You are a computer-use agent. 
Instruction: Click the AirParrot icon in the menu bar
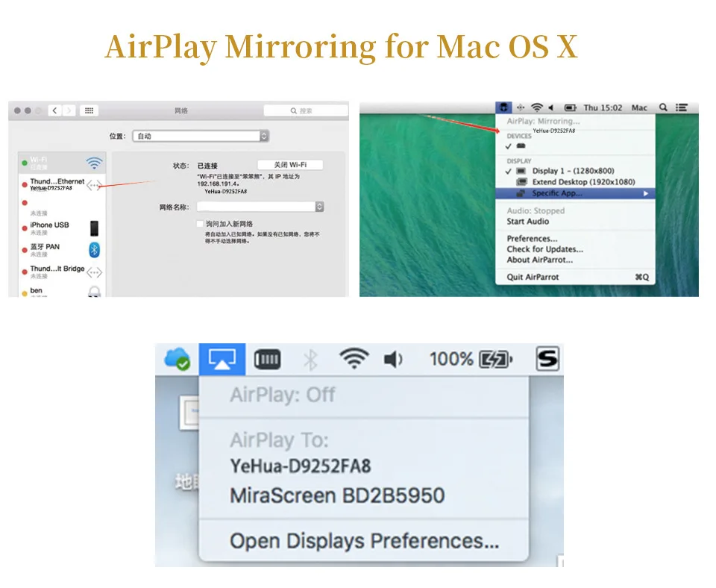pos(503,107)
